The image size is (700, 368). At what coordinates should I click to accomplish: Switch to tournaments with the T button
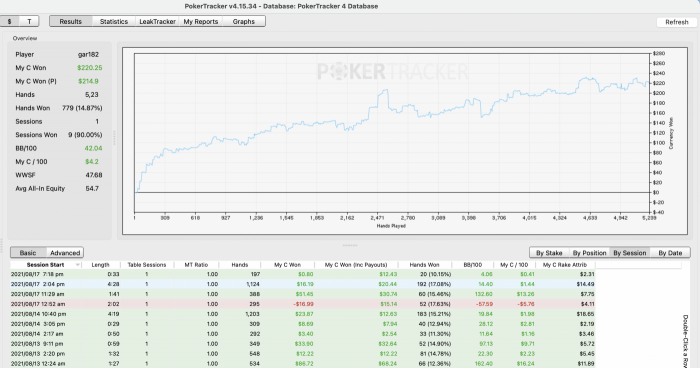pos(29,21)
